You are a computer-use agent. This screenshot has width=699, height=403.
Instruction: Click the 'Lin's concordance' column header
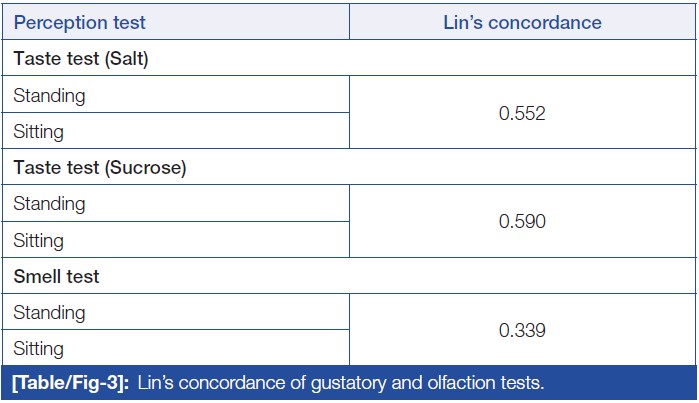tap(522, 22)
